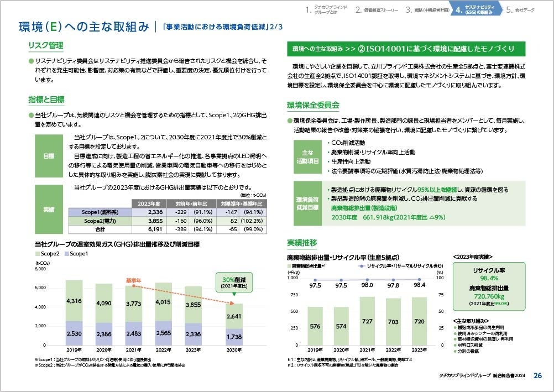Click the 廃棄物総排出量 legend swatch
The width and height of the screenshot is (554, 392).
[289, 266]
